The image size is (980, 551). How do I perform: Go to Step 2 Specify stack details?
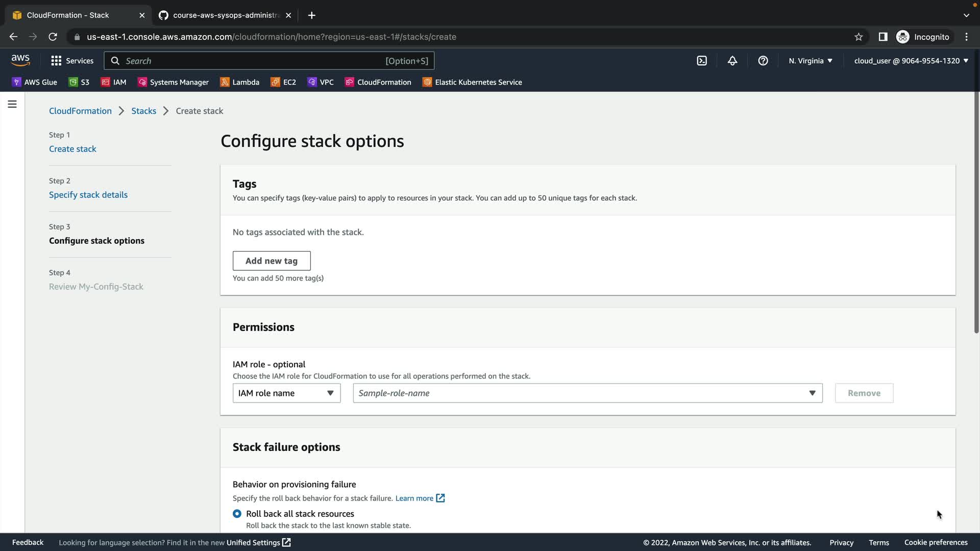[88, 195]
